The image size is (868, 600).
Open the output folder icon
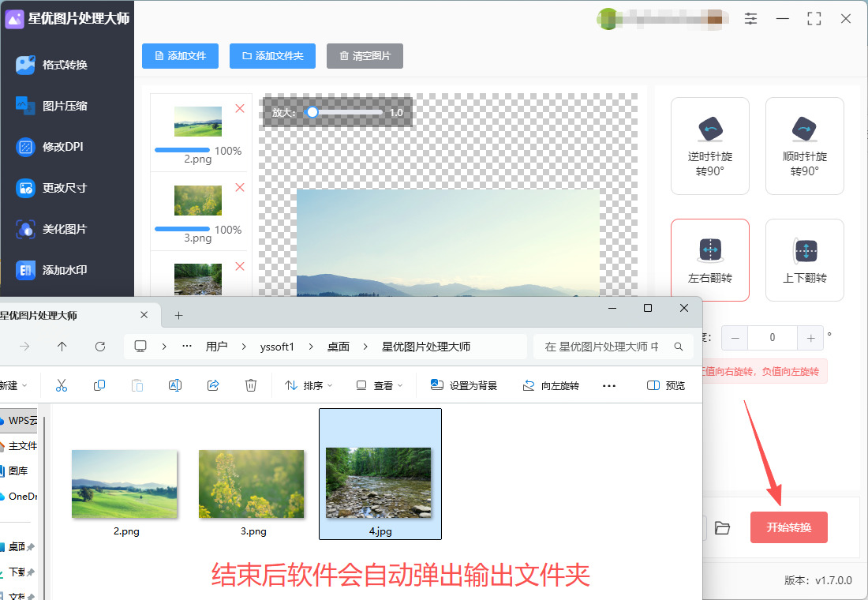pos(722,528)
